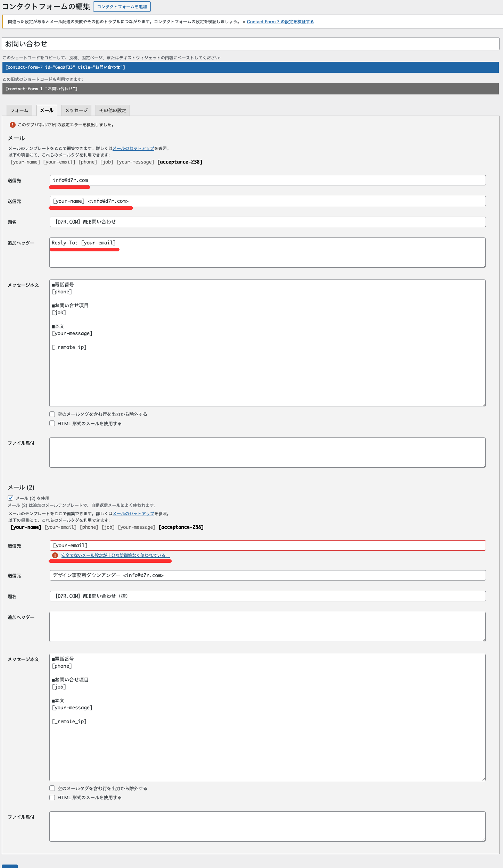Enable excluding blank mail-tag lines in first mail
Screen dimensions: 503x868
click(x=52, y=414)
